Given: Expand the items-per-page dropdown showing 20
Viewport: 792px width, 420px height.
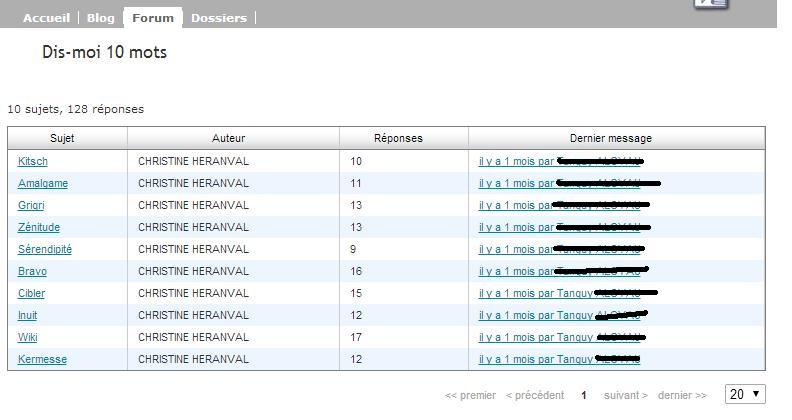Looking at the screenshot, I should [x=745, y=395].
